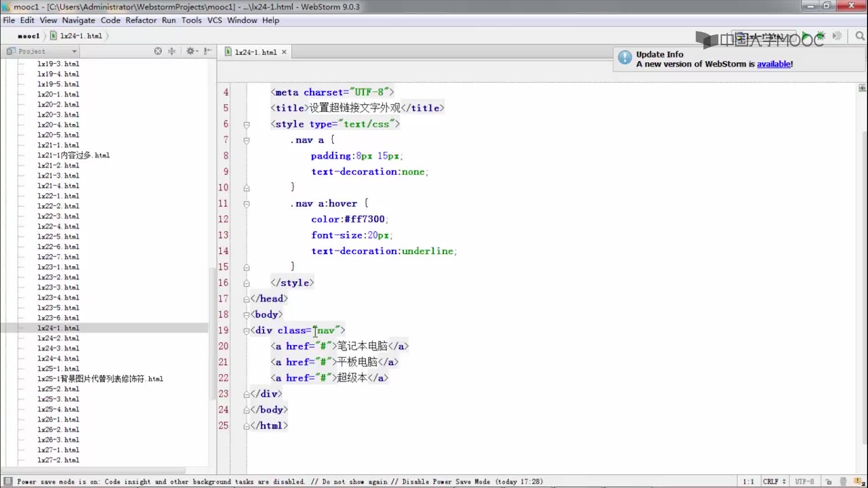Open the Navigate menu

tap(78, 20)
